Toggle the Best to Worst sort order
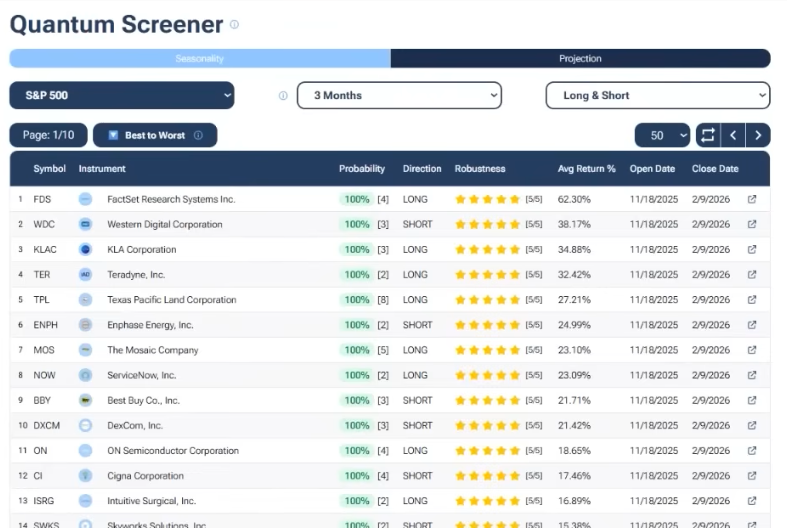This screenshot has height=528, width=787. click(x=154, y=135)
